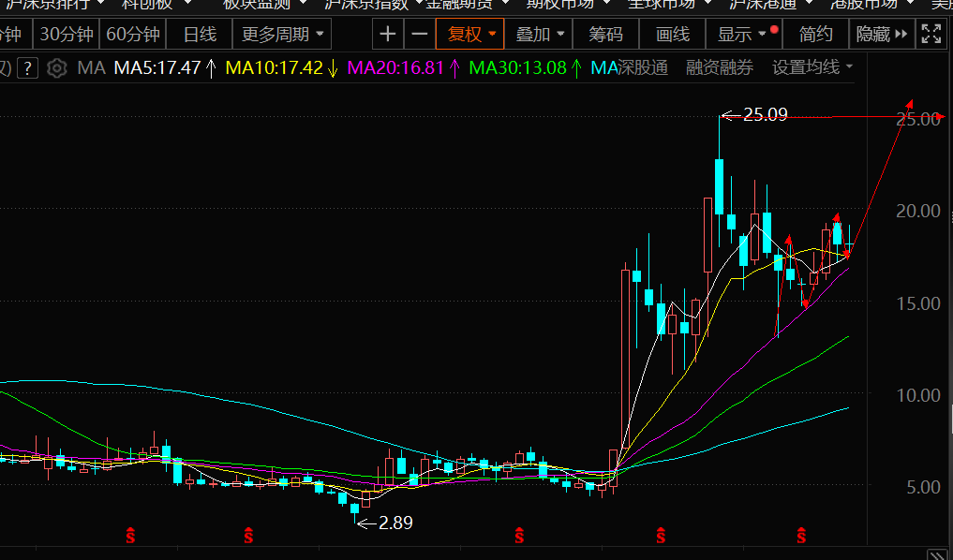Open 港股市场 top menu
The width and height of the screenshot is (953, 560).
pyautogui.click(x=871, y=5)
